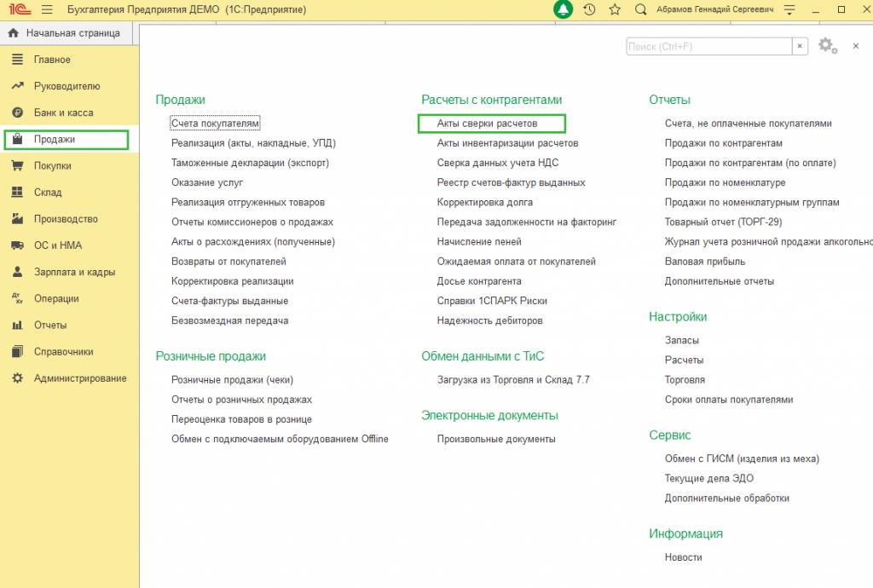Open Произвольные документы
873x588 pixels.
496,439
